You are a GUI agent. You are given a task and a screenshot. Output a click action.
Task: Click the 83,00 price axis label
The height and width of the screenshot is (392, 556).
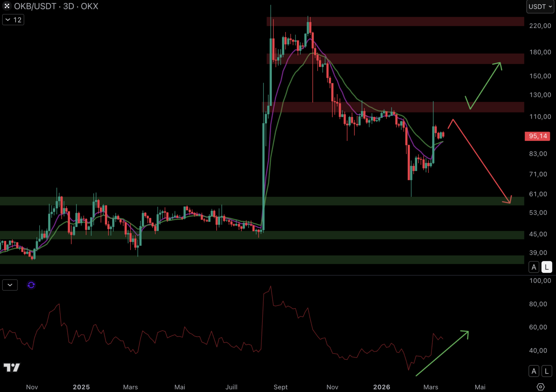click(x=538, y=154)
